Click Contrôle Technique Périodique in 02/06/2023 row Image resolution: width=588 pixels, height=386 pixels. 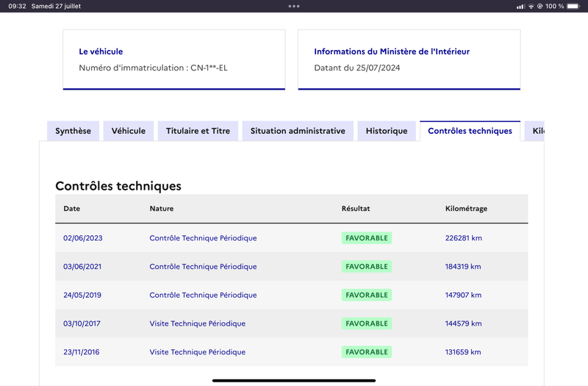pos(204,238)
